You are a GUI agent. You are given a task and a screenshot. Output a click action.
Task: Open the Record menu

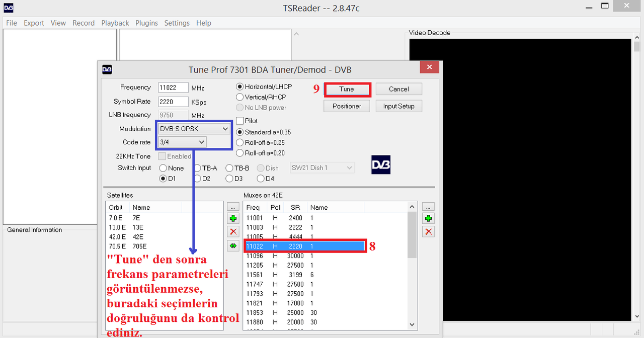[84, 23]
